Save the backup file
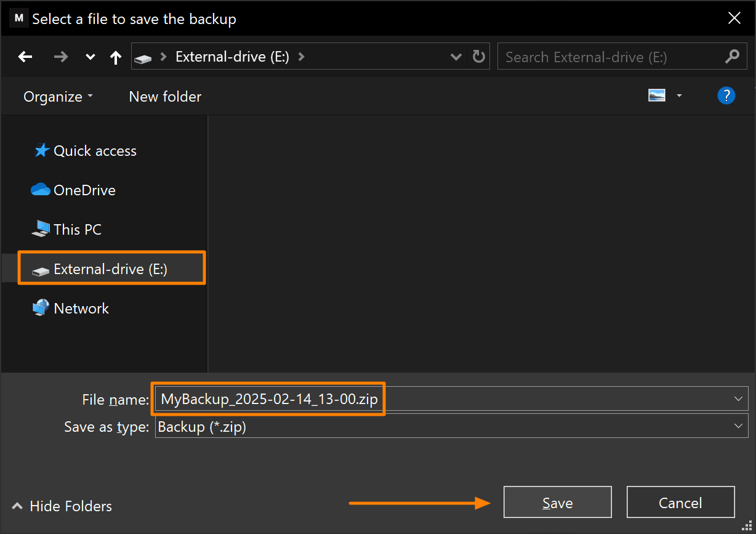756x534 pixels. [557, 502]
